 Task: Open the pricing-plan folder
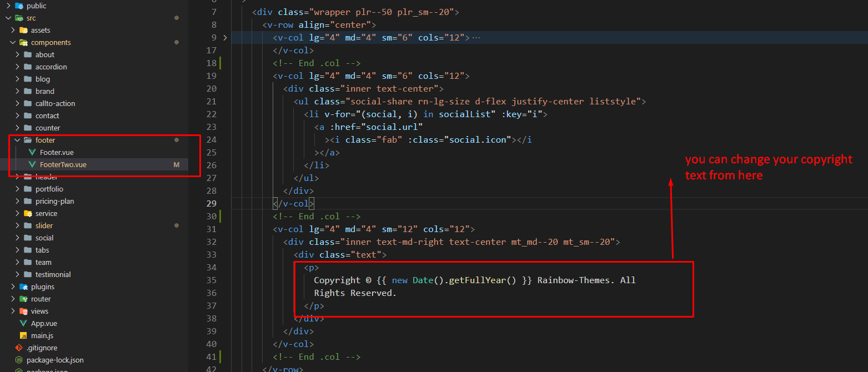[54, 202]
